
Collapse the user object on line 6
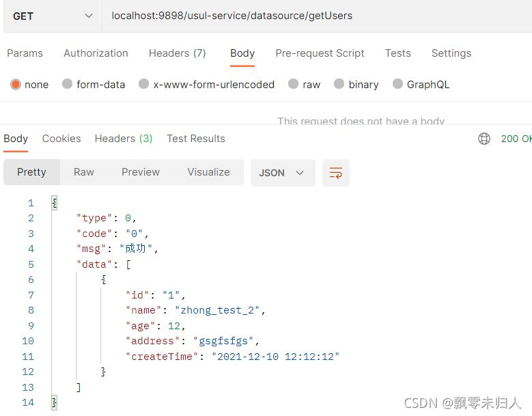point(104,279)
